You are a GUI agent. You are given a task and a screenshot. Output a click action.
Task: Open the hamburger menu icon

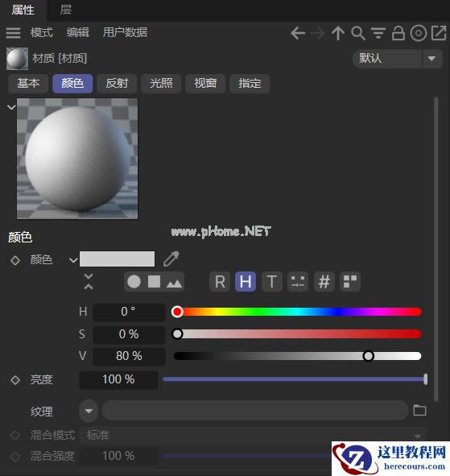[14, 33]
